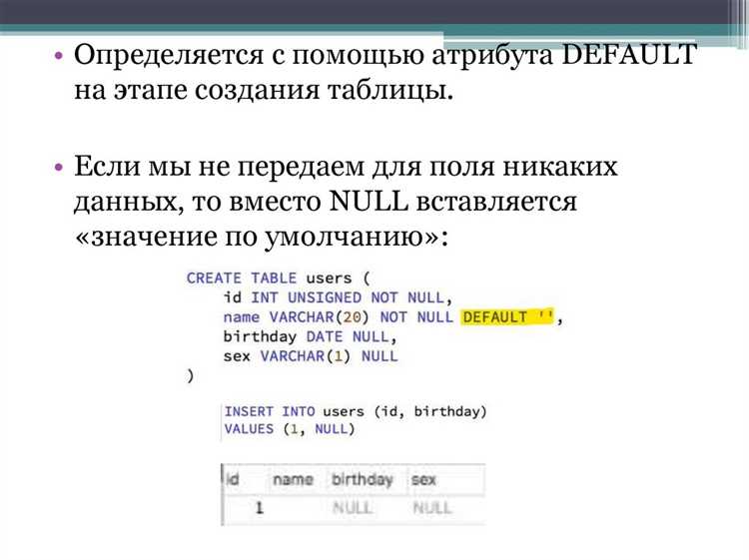Click the NULL cell under sex
Image resolution: width=749 pixels, height=560 pixels.
click(x=432, y=507)
